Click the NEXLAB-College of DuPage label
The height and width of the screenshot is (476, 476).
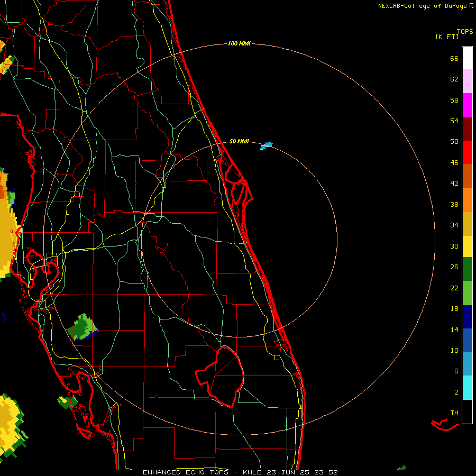422,6
